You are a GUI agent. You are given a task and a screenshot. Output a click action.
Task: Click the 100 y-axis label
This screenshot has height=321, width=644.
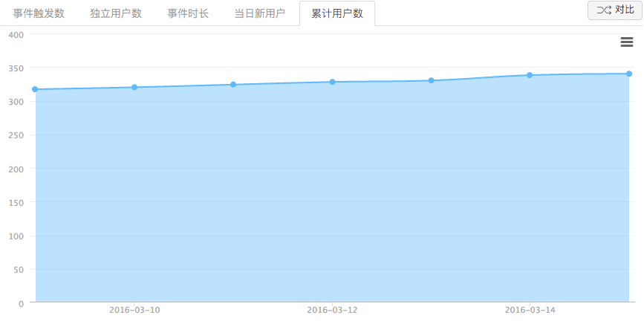pyautogui.click(x=16, y=236)
